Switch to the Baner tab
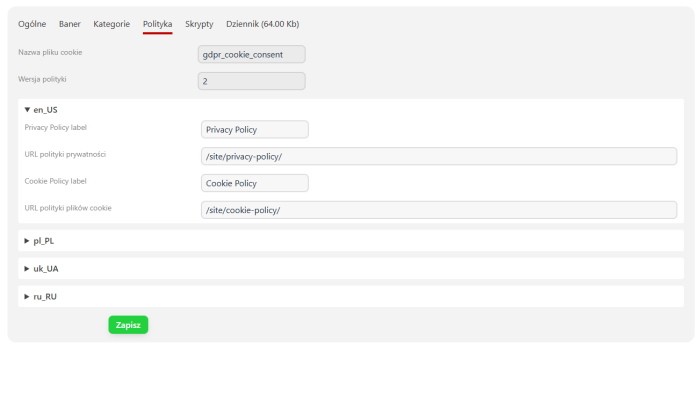Screen dimensions: 700x409 tap(70, 23)
